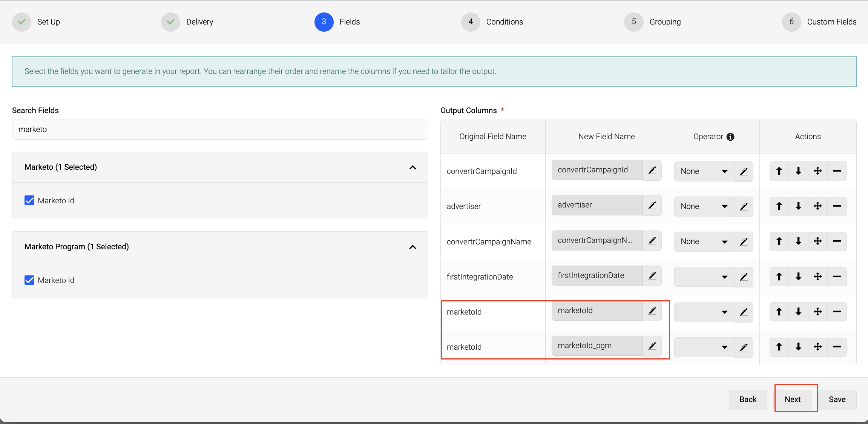The image size is (868, 424).
Task: Open operator dropdown for firstIntegrationDate
Action: click(704, 277)
